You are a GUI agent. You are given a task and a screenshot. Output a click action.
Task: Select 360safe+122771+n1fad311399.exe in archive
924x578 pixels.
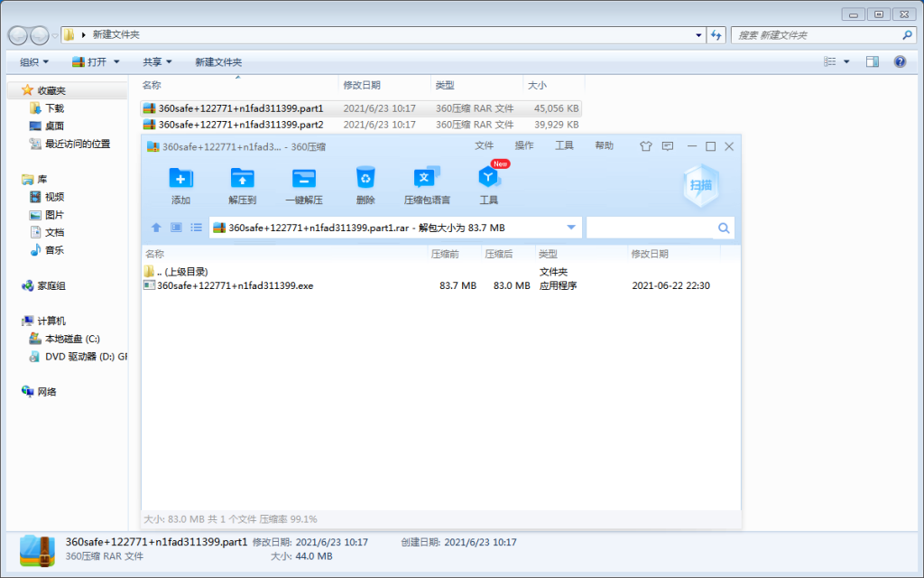[440, 285]
